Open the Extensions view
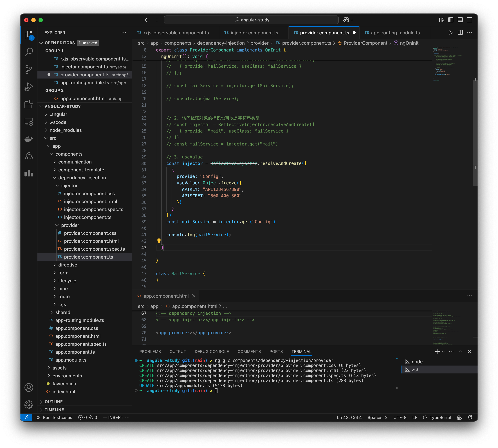The width and height of the screenshot is (498, 448). click(x=29, y=104)
